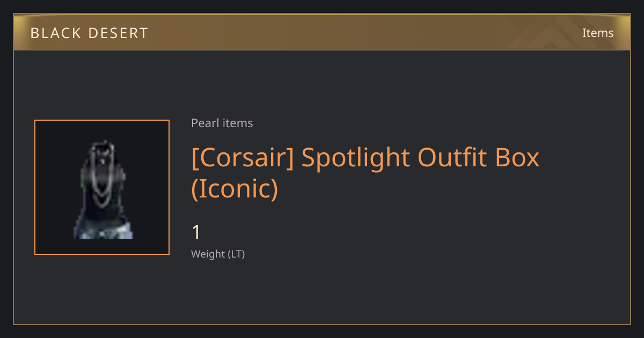Click the orange-bordered item thumbnail frame
This screenshot has width=644, height=338.
tap(102, 187)
